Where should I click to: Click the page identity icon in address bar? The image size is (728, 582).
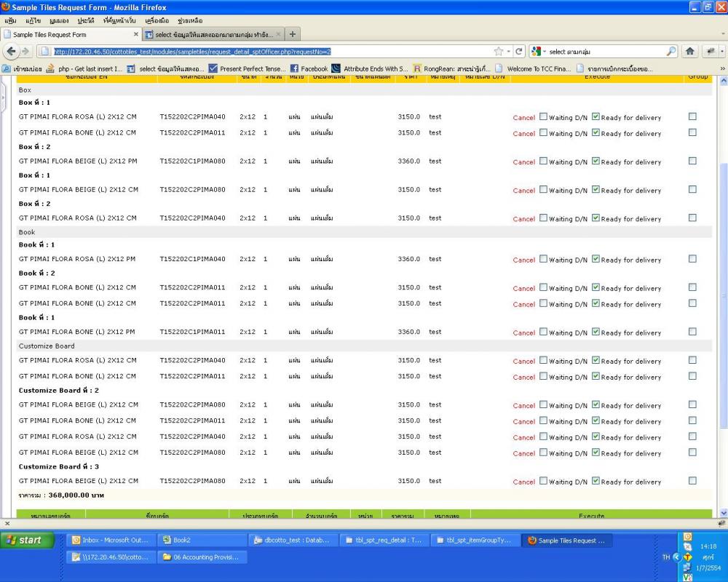(x=44, y=52)
